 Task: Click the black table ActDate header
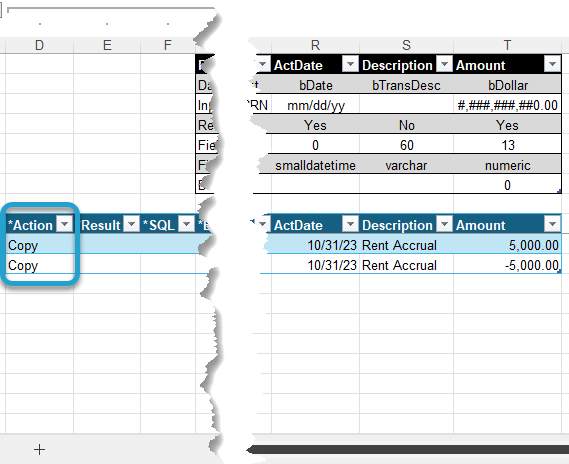[x=315, y=65]
